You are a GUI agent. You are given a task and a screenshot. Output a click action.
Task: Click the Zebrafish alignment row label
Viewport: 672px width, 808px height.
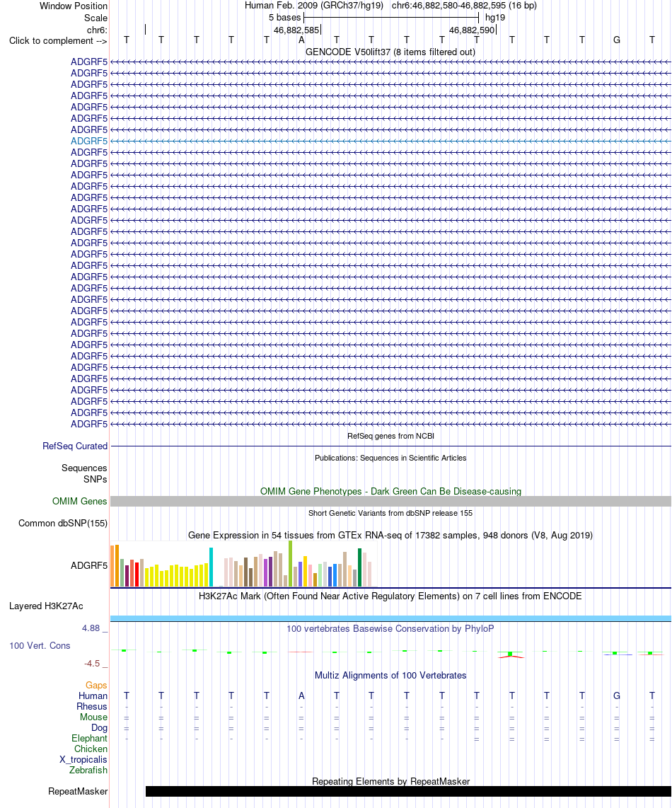point(88,771)
